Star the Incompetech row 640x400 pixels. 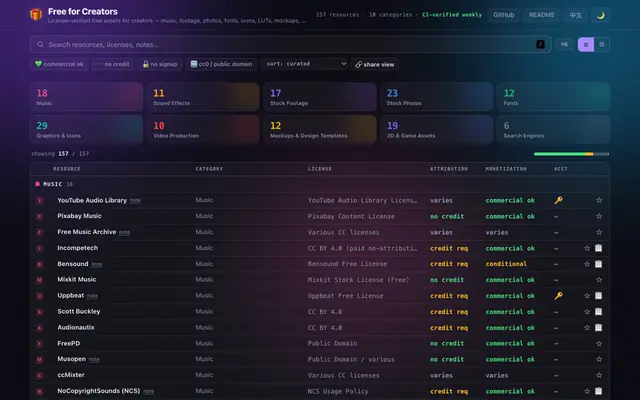coord(587,248)
